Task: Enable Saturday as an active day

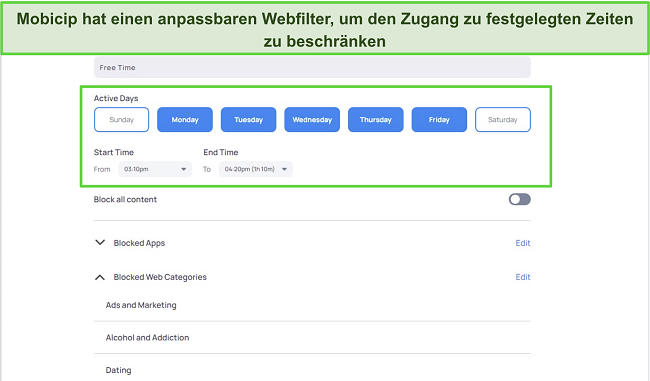Action: (503, 120)
